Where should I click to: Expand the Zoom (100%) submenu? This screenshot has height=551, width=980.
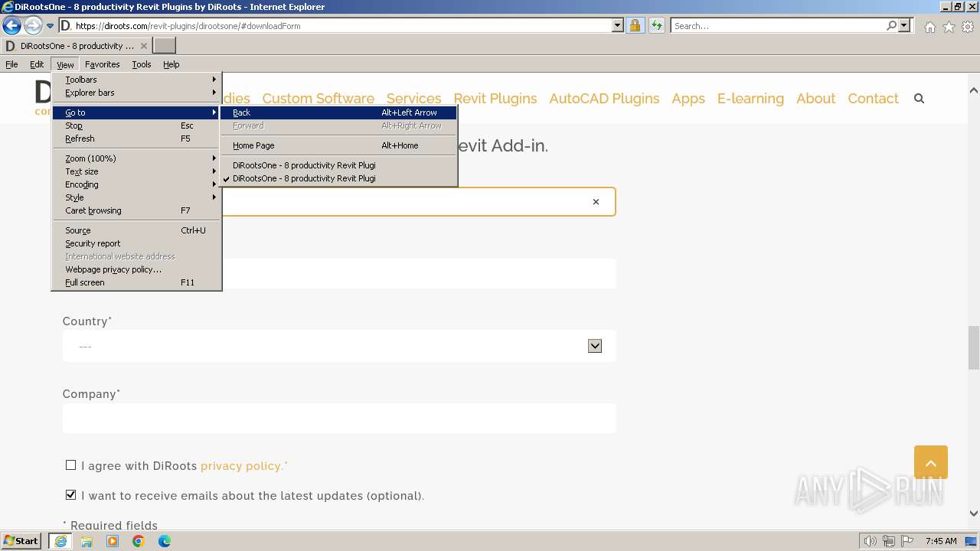[136, 158]
